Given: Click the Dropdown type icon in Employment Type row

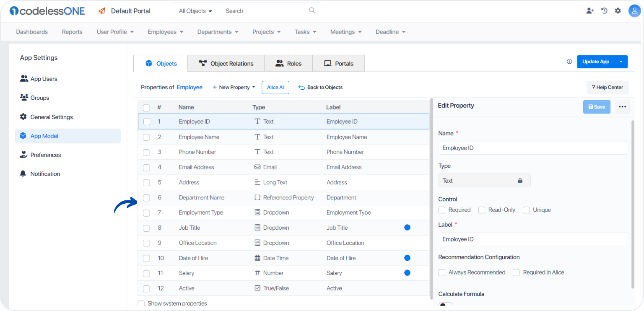Looking at the screenshot, I should [x=257, y=213].
